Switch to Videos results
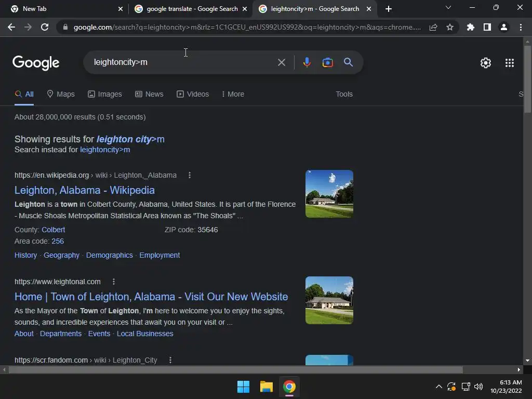 [x=193, y=95]
